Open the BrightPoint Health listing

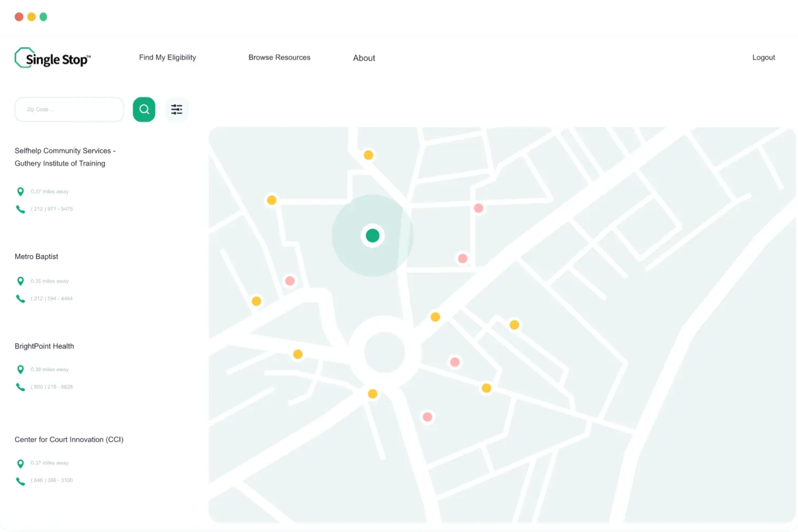(44, 346)
